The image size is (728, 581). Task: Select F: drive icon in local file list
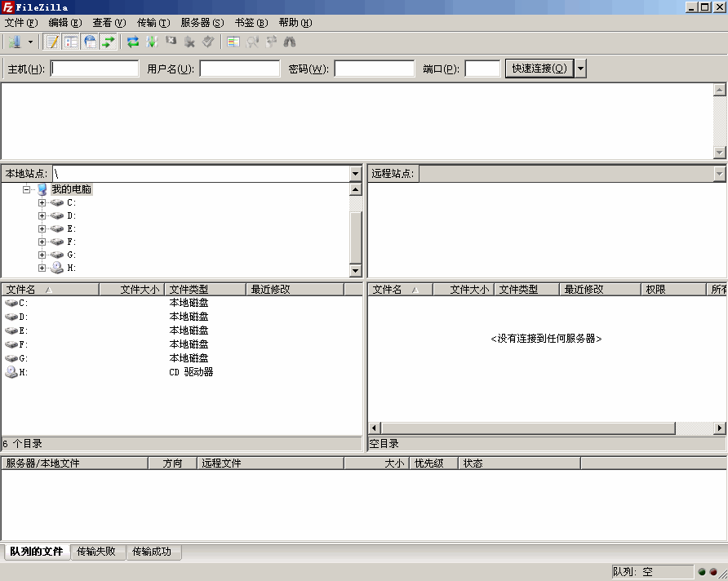[11, 345]
